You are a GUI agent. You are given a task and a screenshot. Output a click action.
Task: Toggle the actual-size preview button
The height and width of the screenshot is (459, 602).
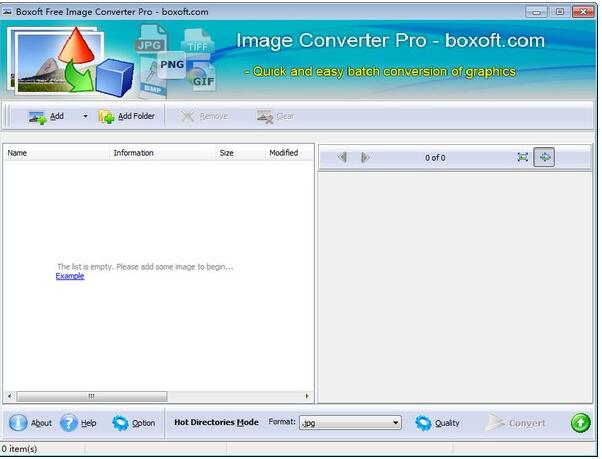544,157
